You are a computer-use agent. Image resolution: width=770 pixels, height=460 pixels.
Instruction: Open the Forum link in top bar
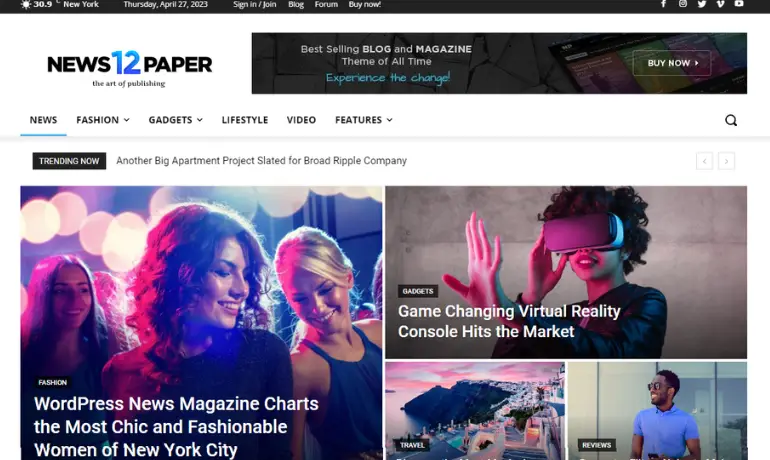[326, 4]
